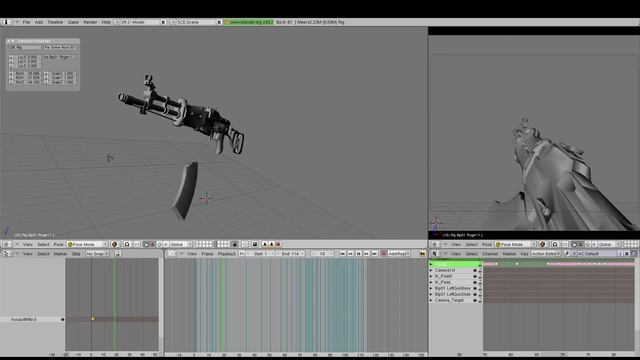Click the draw type icon in left 3D view

coord(114,244)
